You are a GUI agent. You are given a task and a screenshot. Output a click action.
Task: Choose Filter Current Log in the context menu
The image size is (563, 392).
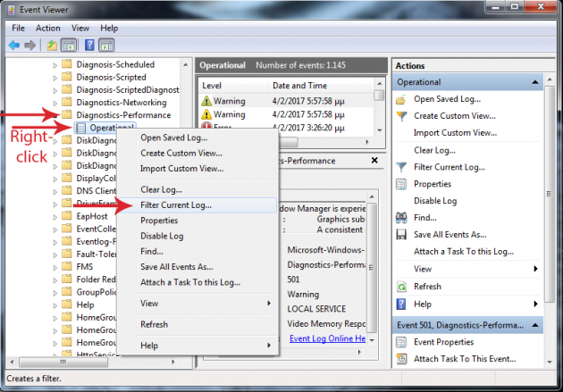[x=176, y=205]
